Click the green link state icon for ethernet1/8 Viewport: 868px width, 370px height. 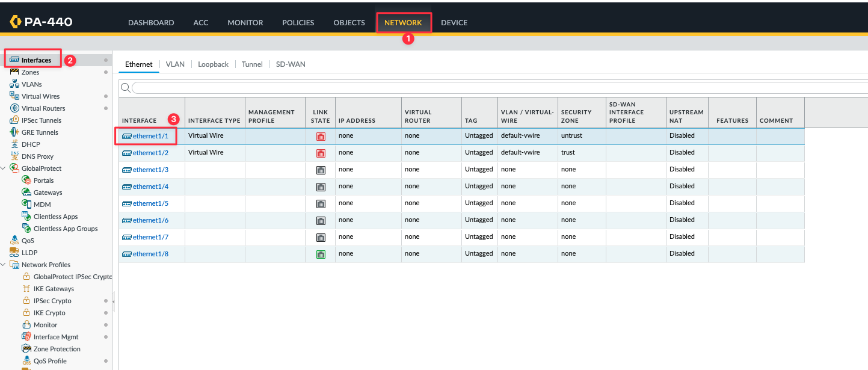pyautogui.click(x=321, y=254)
